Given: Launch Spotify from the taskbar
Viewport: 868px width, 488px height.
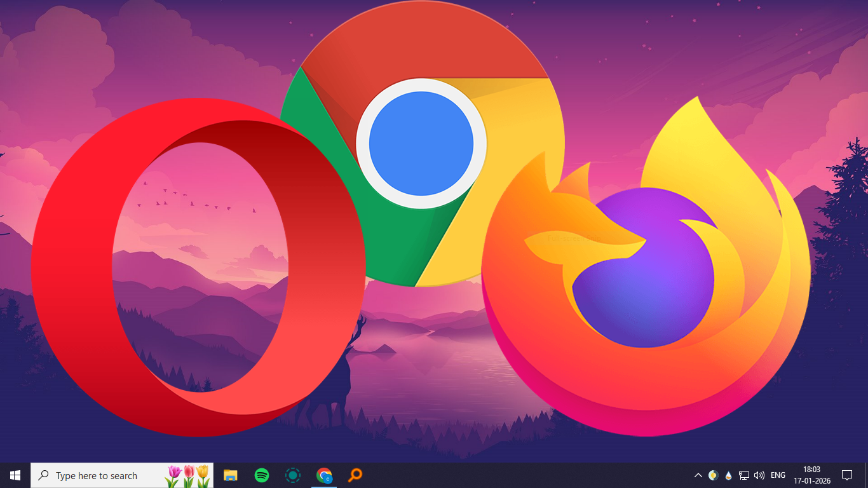Looking at the screenshot, I should click(261, 475).
